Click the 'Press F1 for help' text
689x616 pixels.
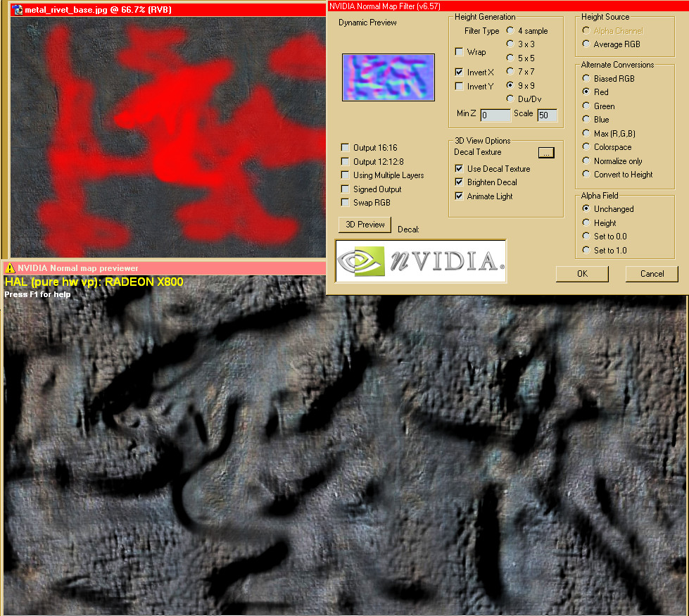37,294
